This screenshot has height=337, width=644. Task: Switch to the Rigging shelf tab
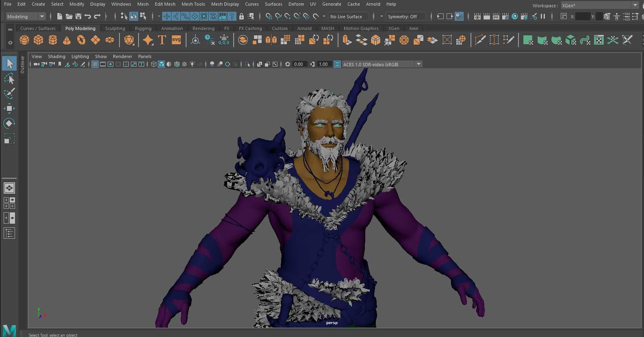point(143,28)
